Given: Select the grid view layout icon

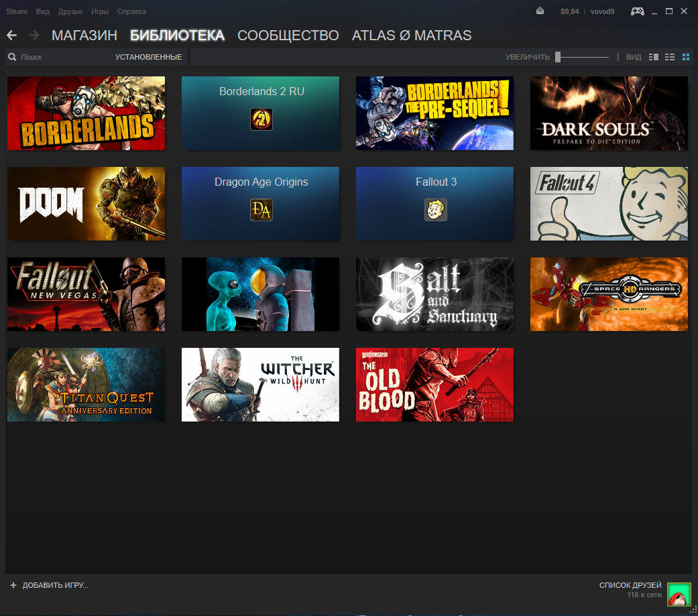Looking at the screenshot, I should click(685, 57).
